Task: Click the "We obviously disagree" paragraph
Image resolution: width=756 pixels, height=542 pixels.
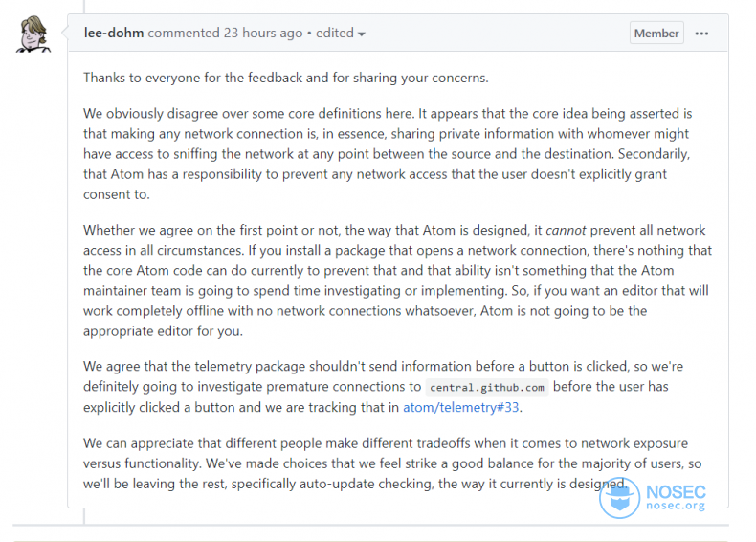Action: tap(389, 154)
